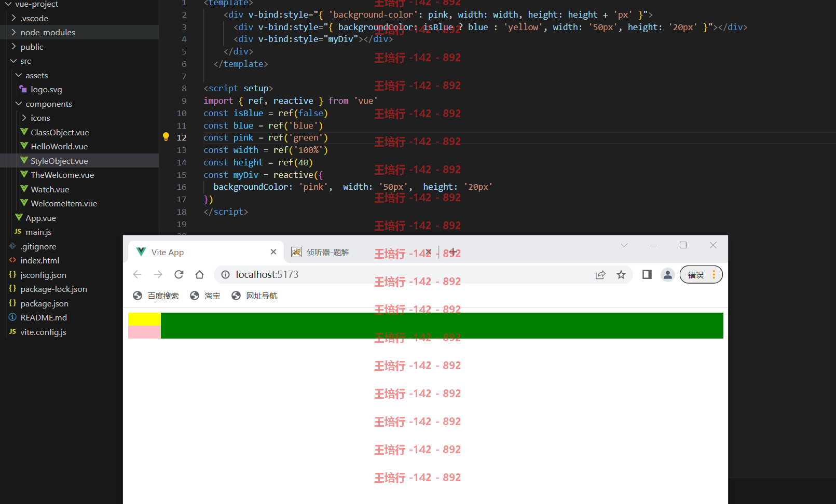Click JS icon of main.js
Viewport: 836px width, 504px height.
click(18, 232)
